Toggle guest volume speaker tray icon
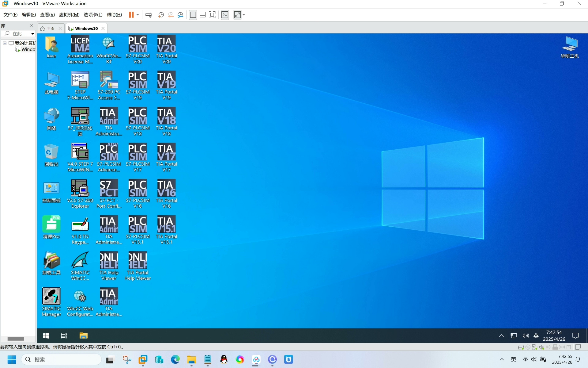The height and width of the screenshot is (368, 588). point(526,335)
